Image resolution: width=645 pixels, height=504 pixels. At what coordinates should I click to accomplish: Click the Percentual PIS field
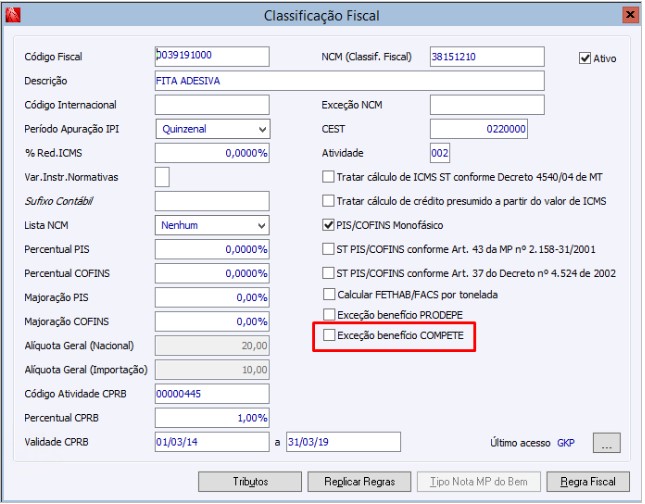click(212, 249)
